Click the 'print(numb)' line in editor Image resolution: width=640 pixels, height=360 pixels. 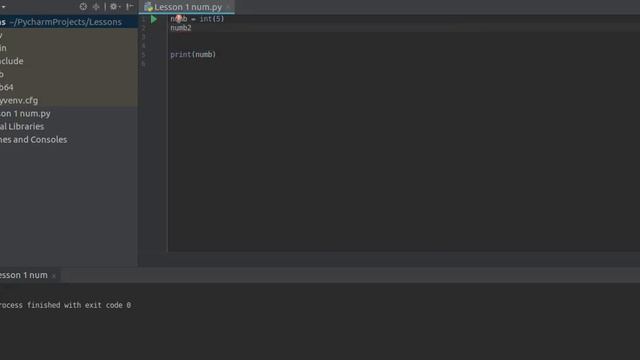click(193, 54)
